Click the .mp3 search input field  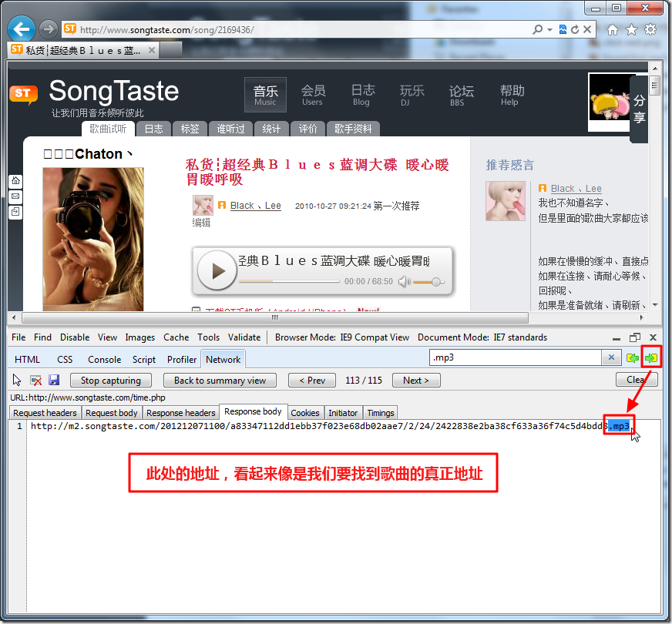tap(515, 357)
